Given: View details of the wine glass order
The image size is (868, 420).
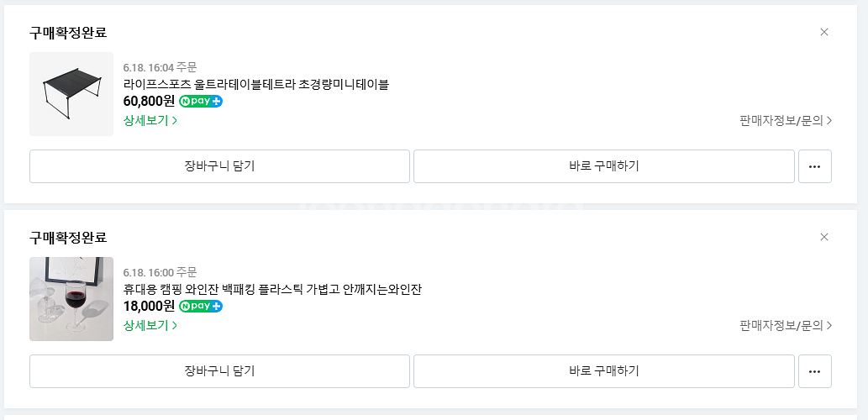Looking at the screenshot, I should pos(150,325).
